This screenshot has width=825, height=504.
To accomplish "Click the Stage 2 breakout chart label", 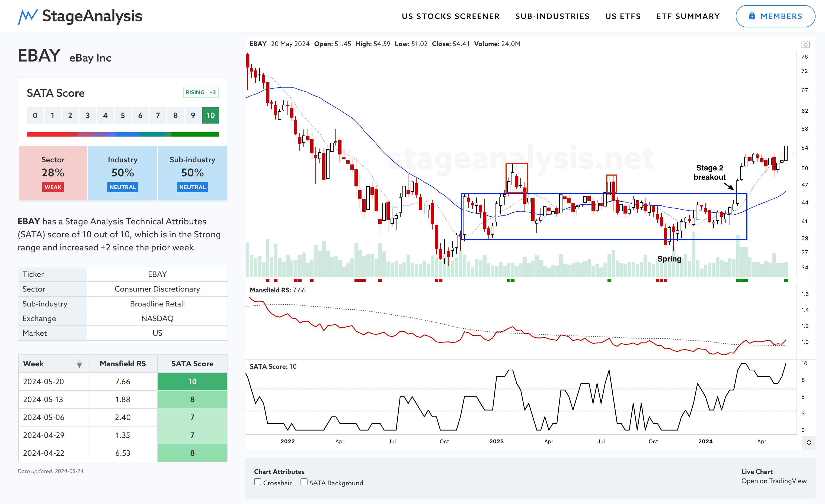I will coord(709,173).
